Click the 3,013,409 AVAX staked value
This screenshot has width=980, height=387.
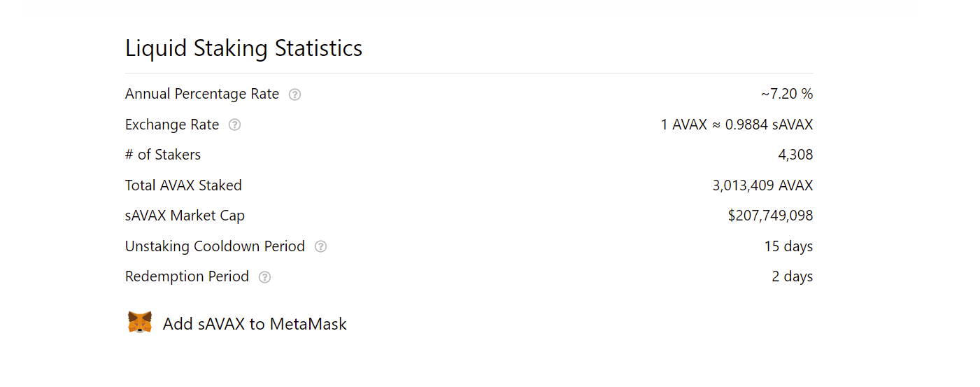[762, 185]
